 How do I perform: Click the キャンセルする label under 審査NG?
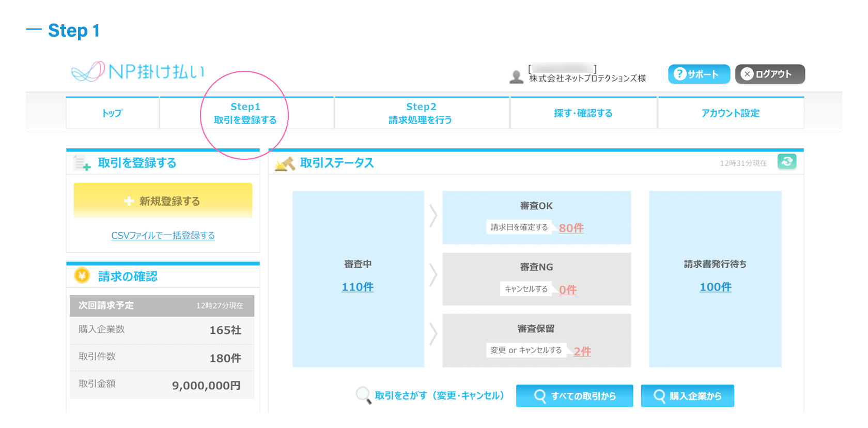pyautogui.click(x=526, y=289)
